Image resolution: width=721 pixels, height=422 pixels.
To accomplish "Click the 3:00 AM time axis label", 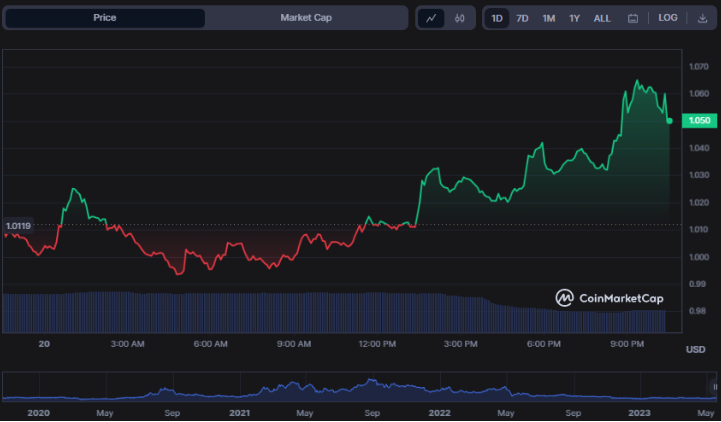I will [127, 344].
